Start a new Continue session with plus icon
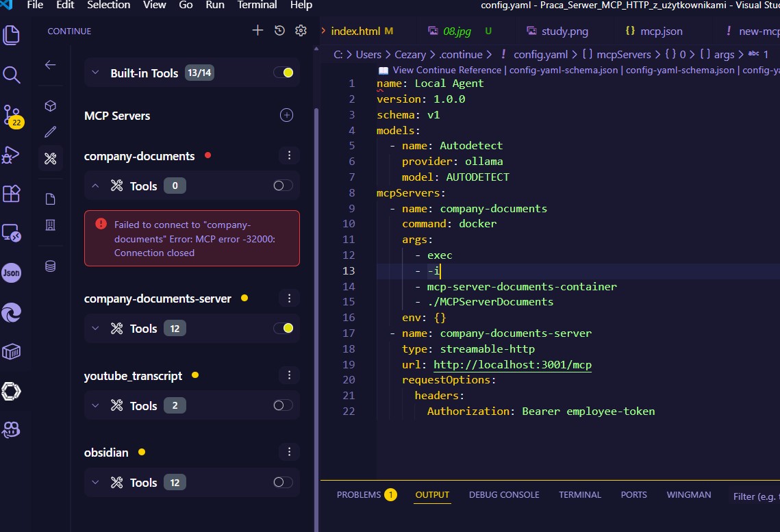The width and height of the screenshot is (780, 532). 257,30
